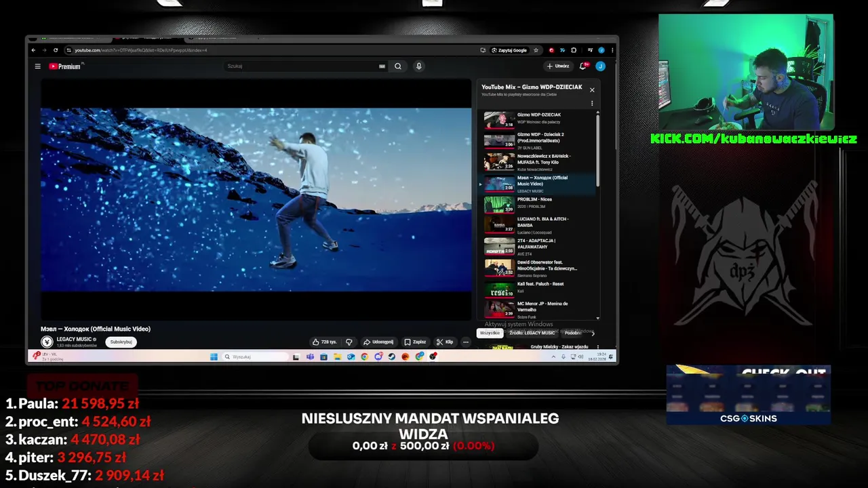Click the Windows taskbar Wyszukaj search box
This screenshot has width=868, height=488.
coord(256,357)
